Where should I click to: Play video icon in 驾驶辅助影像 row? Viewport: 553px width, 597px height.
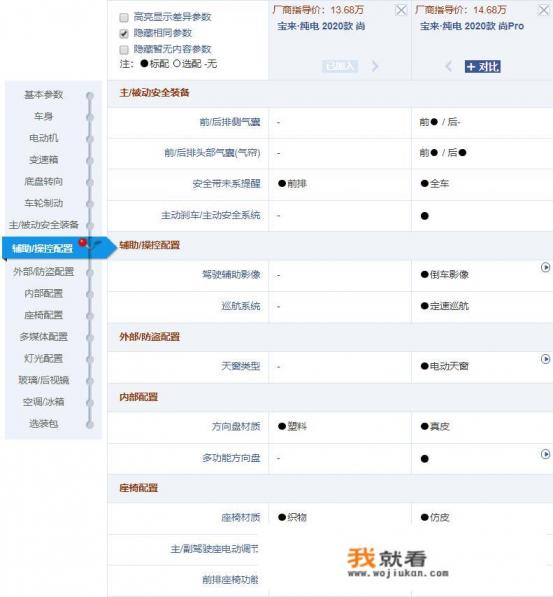pyautogui.click(x=545, y=268)
